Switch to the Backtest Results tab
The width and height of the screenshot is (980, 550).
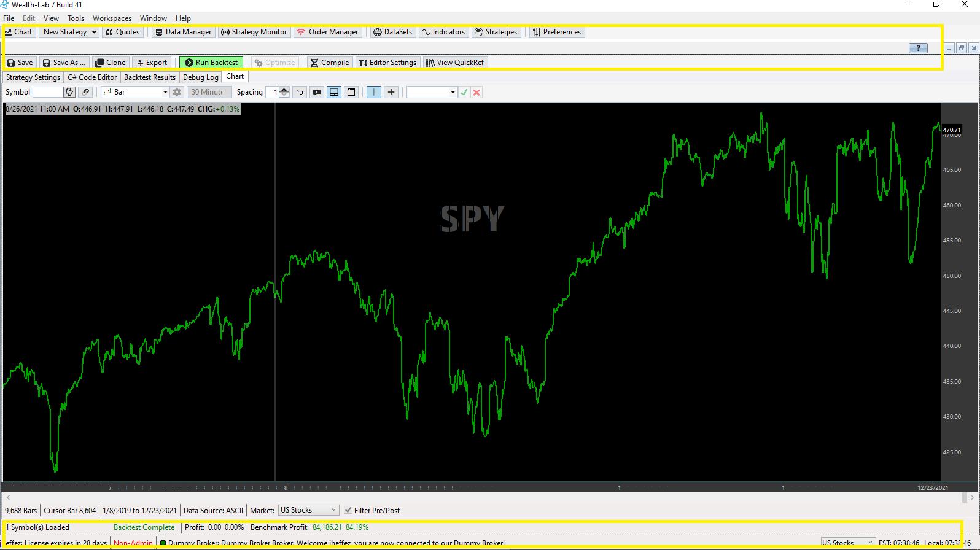pos(150,77)
